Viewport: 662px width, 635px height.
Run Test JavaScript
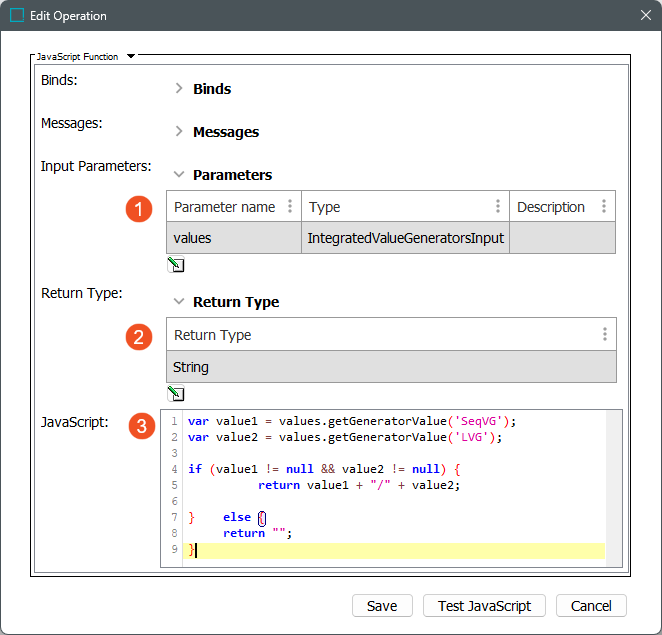pyautogui.click(x=484, y=606)
